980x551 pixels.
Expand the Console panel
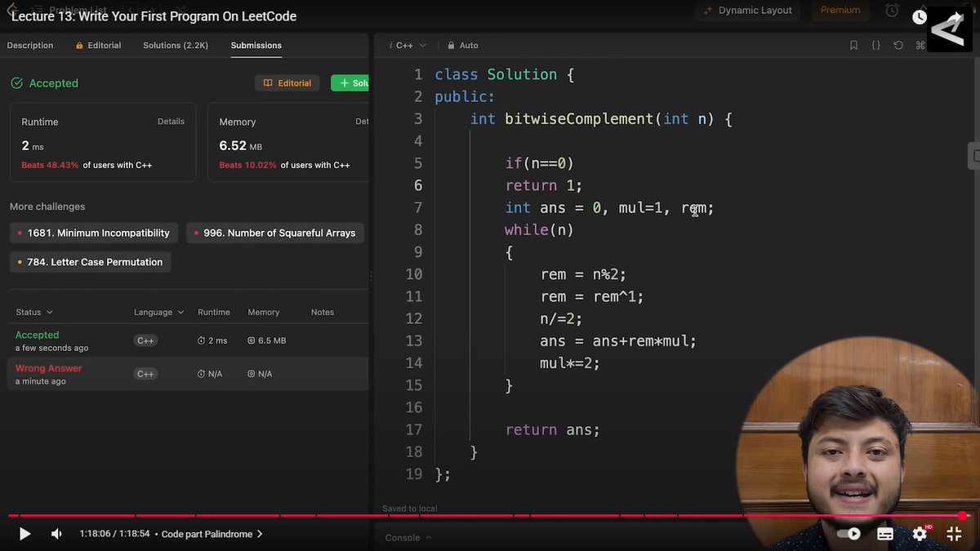[408, 537]
